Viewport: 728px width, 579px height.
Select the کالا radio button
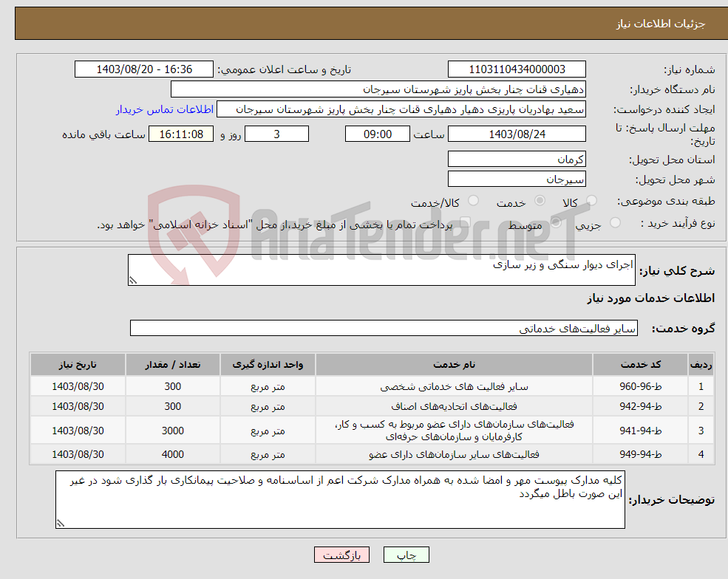[591, 201]
